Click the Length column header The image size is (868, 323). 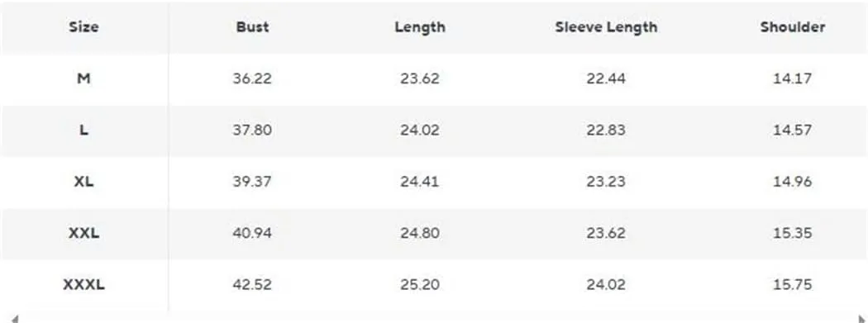420,27
